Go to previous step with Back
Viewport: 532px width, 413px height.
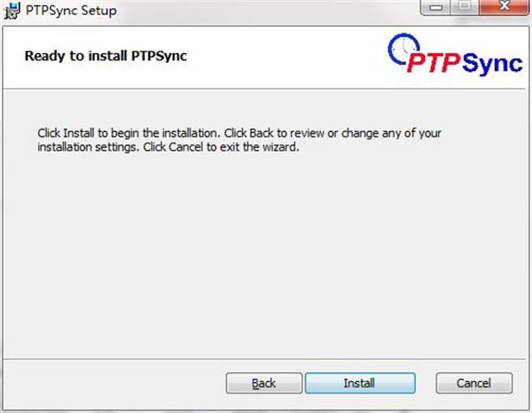pos(264,383)
